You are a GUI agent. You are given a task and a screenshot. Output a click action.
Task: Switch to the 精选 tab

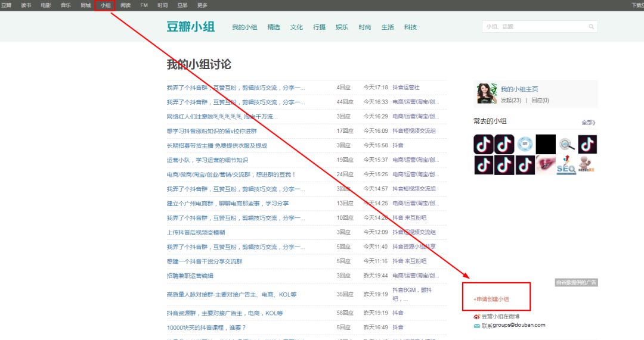pos(274,27)
